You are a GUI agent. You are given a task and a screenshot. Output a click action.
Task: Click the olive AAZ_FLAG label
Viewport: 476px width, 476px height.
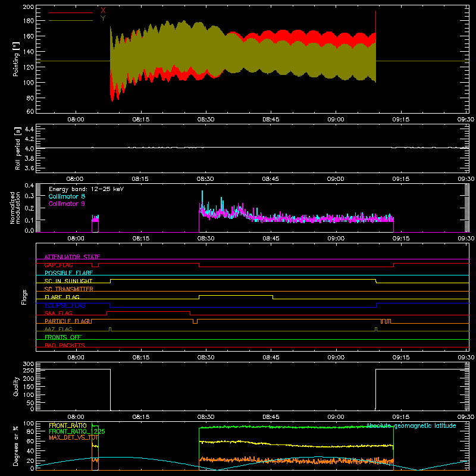pos(58,329)
